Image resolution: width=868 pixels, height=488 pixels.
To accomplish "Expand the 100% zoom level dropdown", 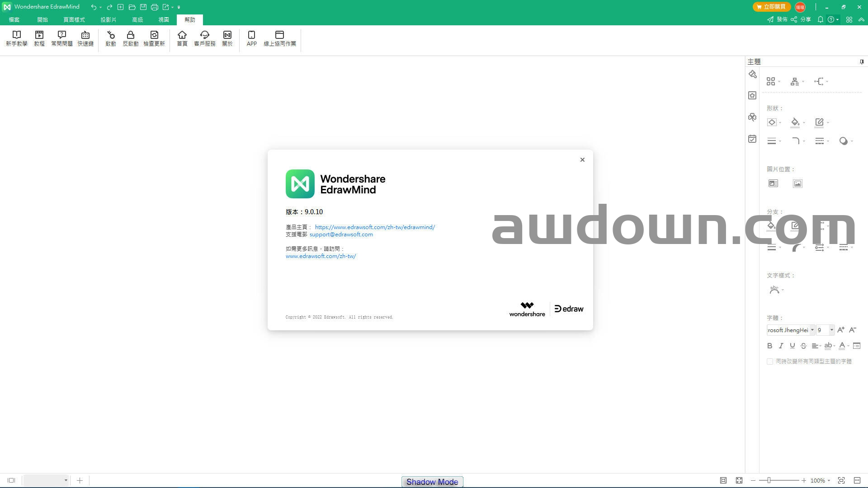I will click(x=829, y=480).
